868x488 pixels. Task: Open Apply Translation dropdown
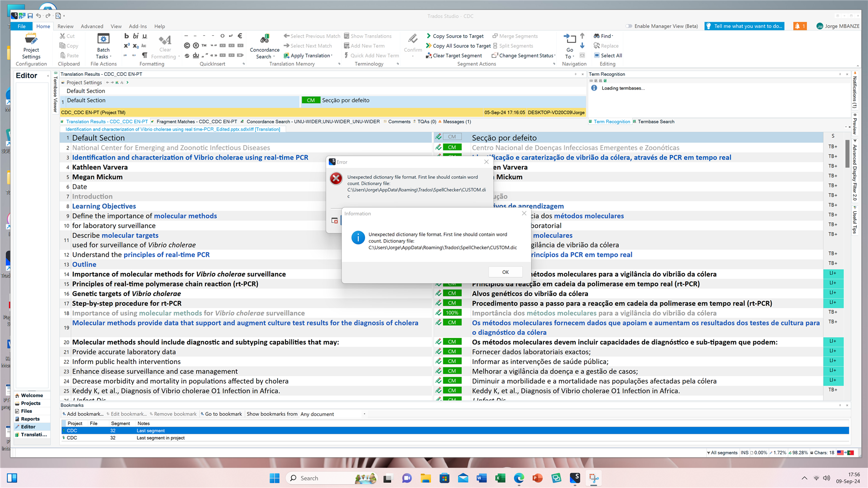tap(308, 55)
